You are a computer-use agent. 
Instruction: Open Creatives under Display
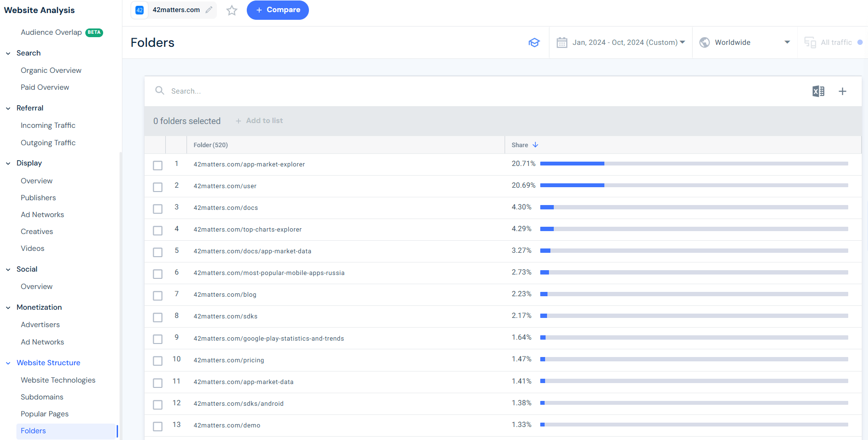(37, 232)
